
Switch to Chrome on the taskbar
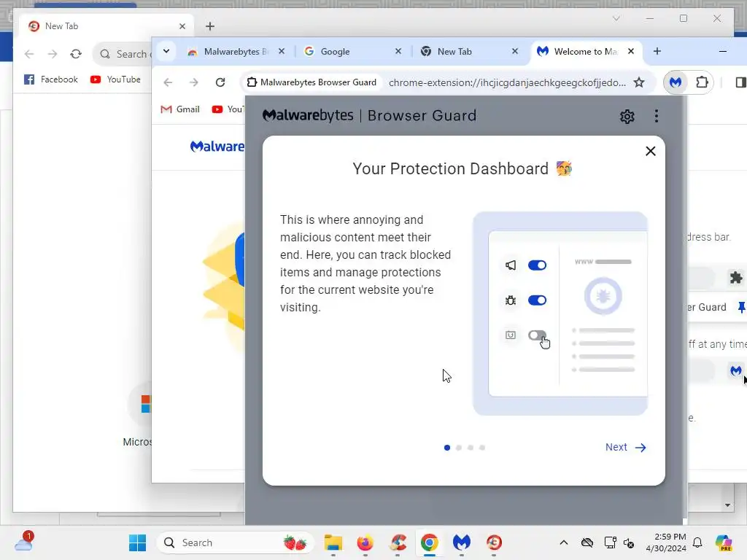429,542
